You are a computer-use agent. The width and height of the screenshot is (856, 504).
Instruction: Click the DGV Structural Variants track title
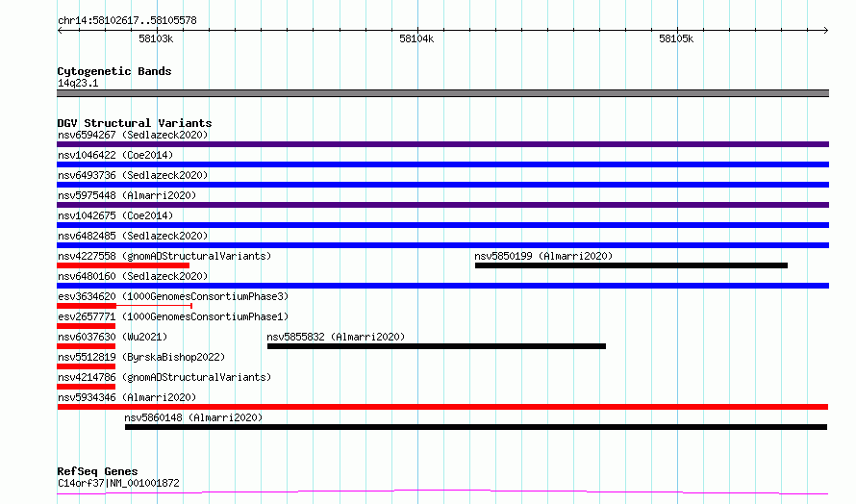click(135, 123)
